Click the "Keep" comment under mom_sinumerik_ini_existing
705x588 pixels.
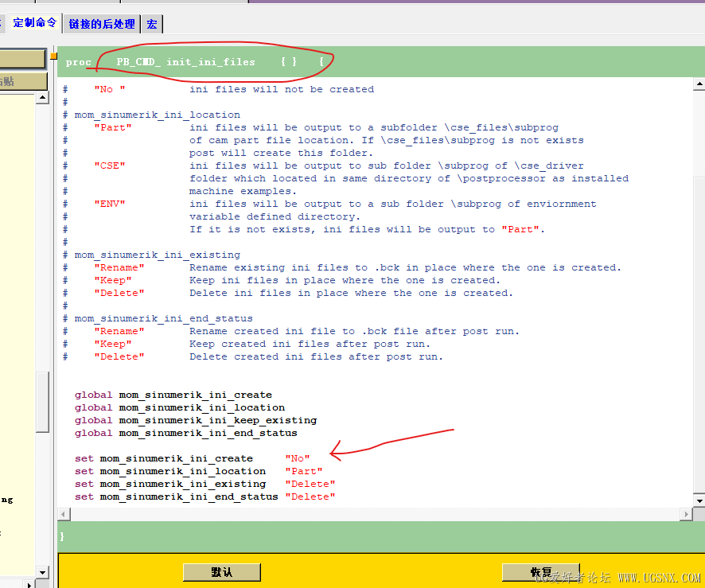113,280
